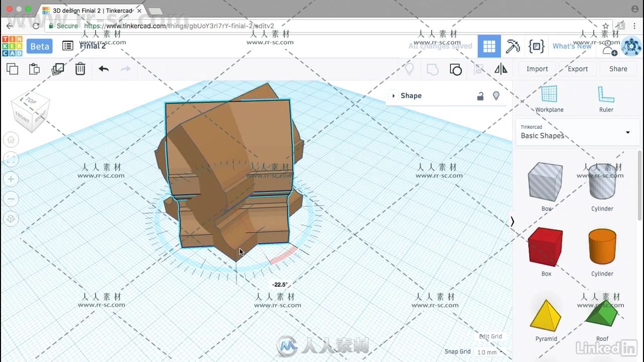Pick the red Box shape
The image size is (644, 362).
coord(545,246)
